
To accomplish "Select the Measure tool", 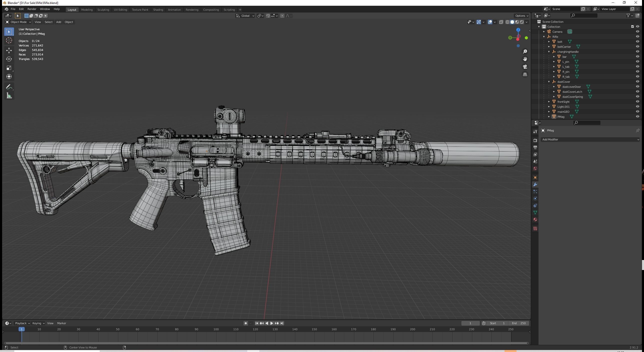I will point(9,95).
